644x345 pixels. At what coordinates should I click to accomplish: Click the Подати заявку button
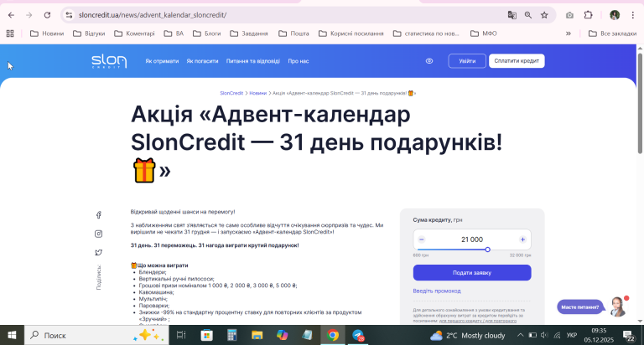click(472, 273)
